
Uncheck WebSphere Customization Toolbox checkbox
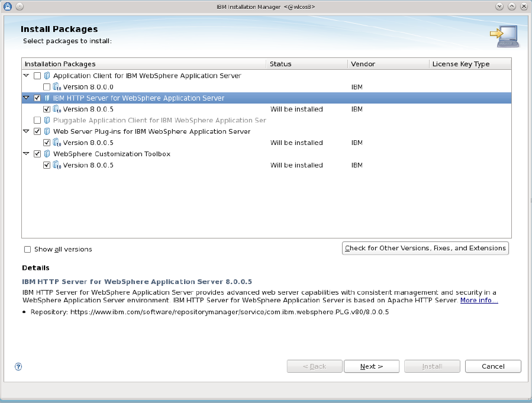click(37, 154)
